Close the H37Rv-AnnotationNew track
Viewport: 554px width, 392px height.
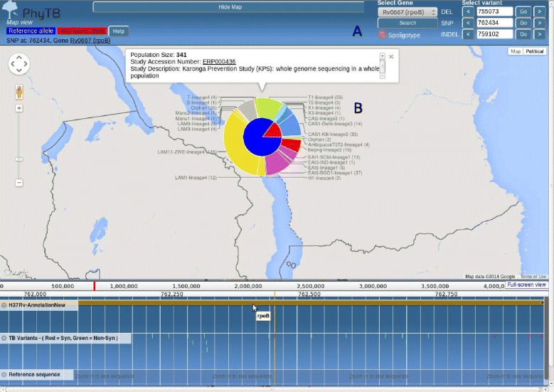[x=4, y=304]
